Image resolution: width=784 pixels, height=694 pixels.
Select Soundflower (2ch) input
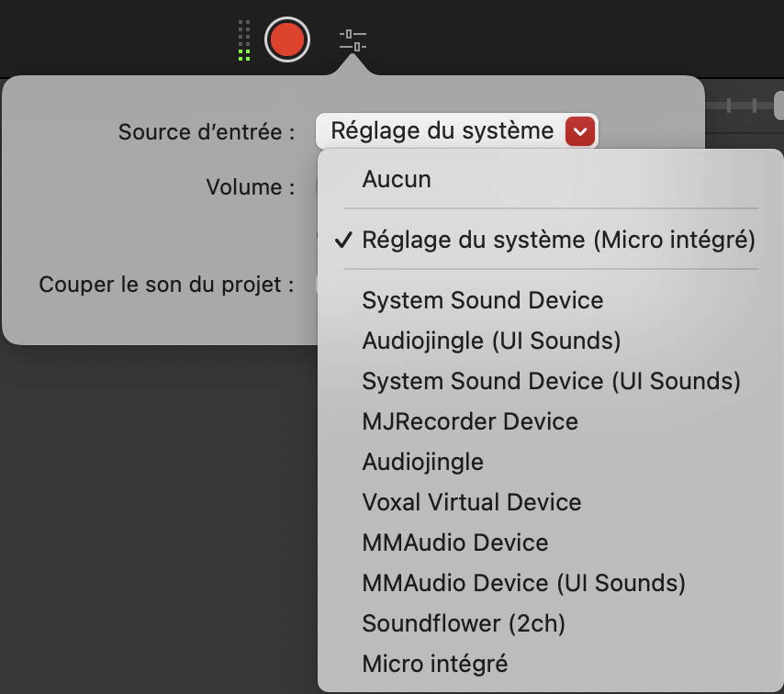tap(464, 623)
